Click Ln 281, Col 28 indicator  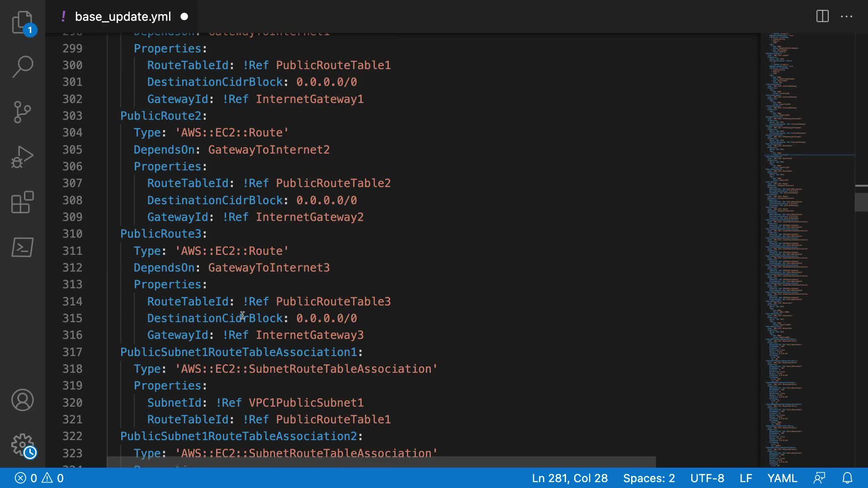[x=569, y=478]
